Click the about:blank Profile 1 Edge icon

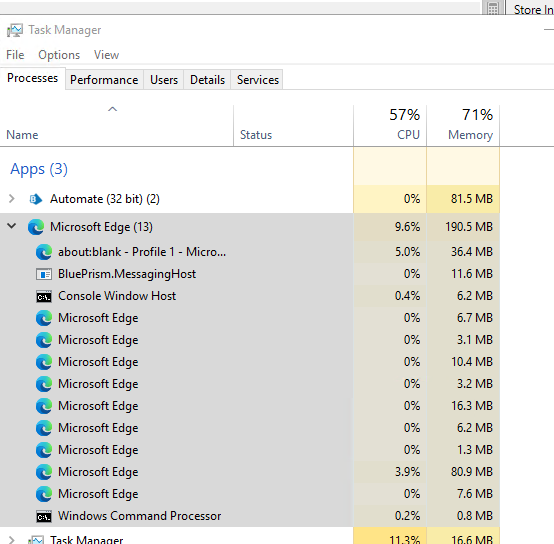44,252
